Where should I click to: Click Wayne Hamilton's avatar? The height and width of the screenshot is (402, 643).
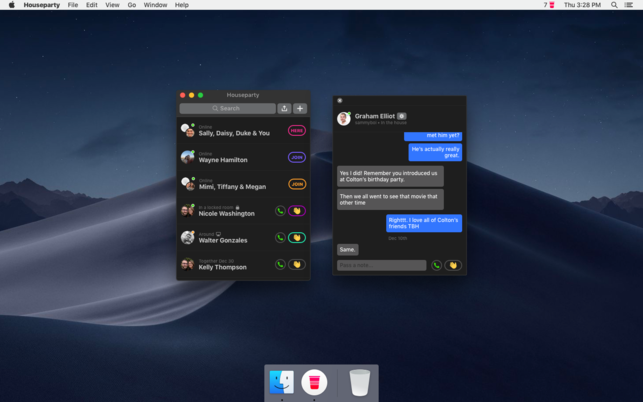[187, 157]
